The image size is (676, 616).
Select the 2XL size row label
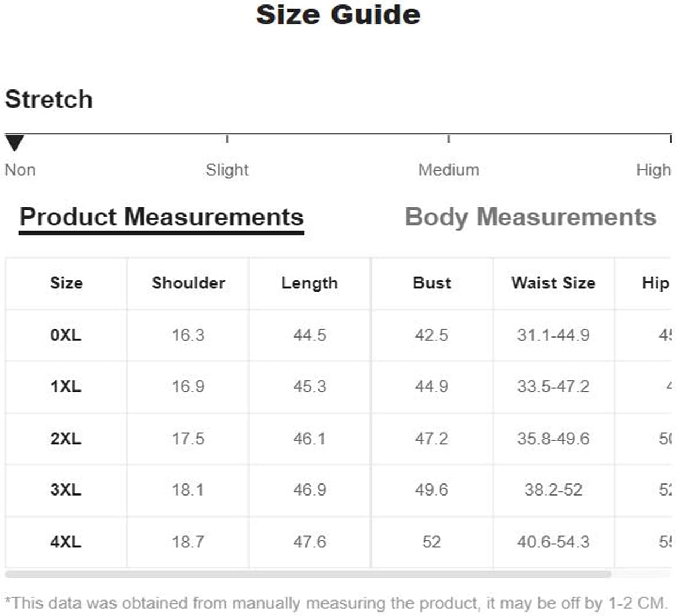click(x=66, y=439)
